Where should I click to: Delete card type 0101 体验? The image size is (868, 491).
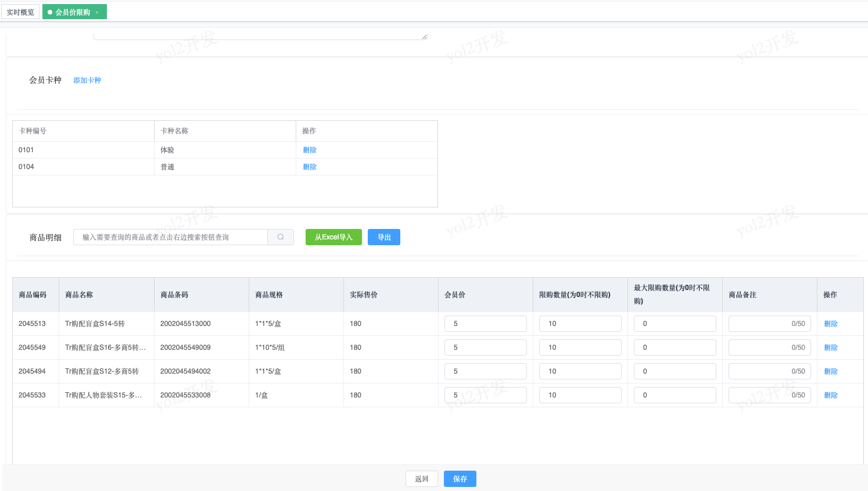[x=310, y=150]
